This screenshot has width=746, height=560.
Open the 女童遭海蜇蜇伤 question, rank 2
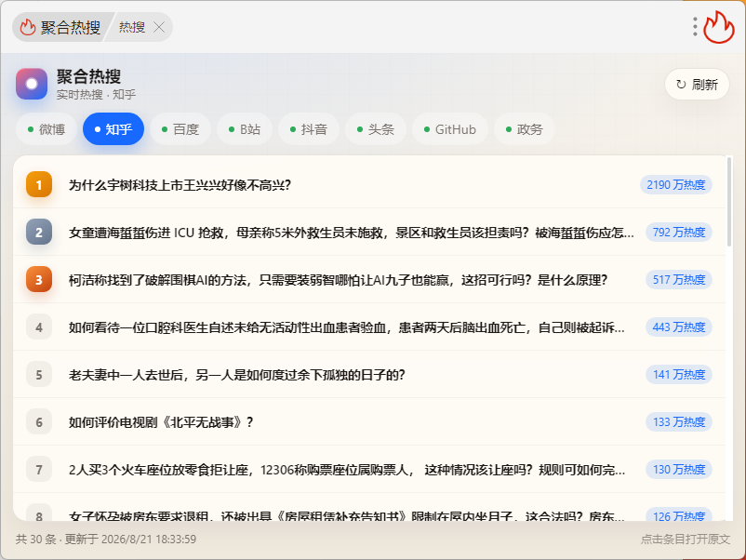click(369, 233)
